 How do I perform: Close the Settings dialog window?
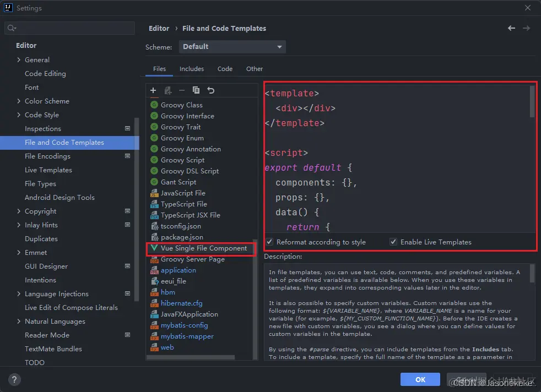coord(528,8)
